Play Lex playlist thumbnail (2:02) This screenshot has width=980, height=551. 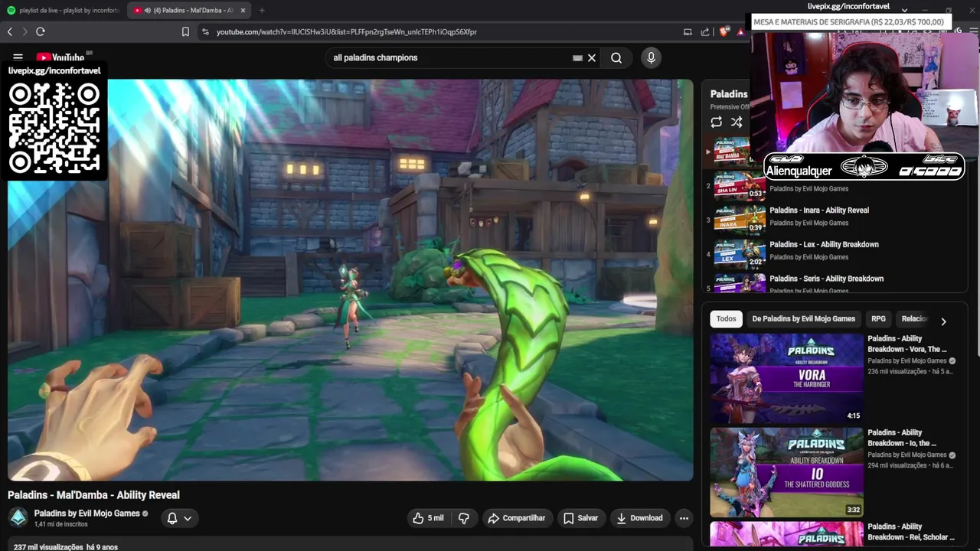[x=740, y=254]
